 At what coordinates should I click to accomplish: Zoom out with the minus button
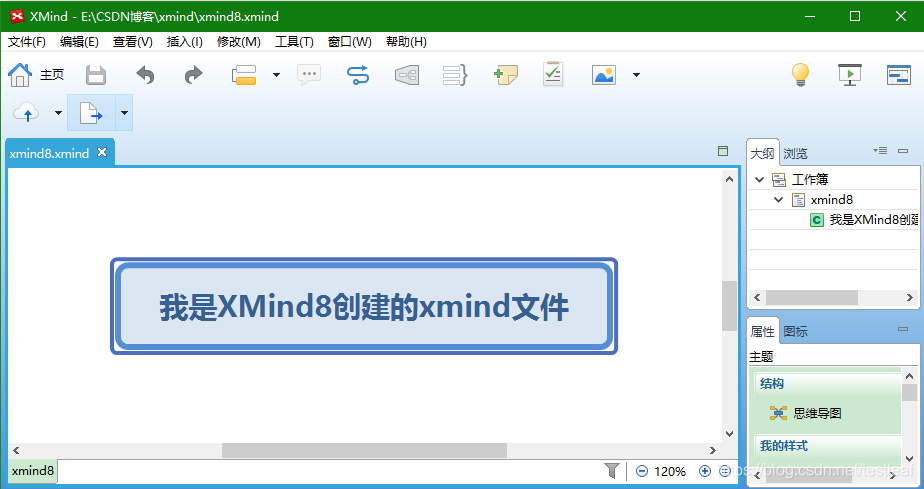[x=642, y=471]
